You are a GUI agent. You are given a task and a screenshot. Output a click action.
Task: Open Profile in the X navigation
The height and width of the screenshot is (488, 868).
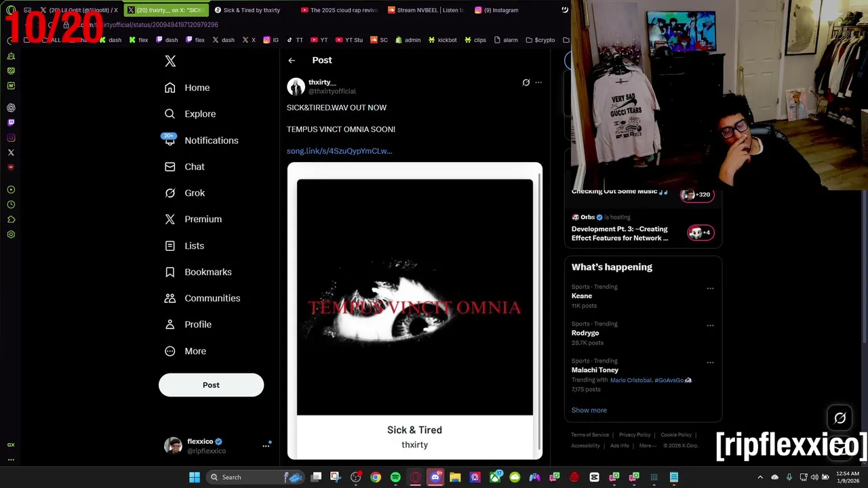[x=188, y=324]
